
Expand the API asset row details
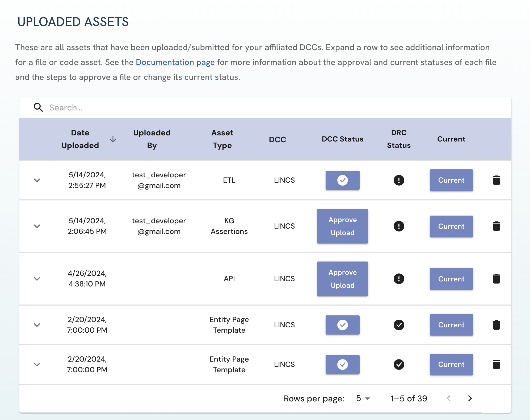[x=37, y=279]
